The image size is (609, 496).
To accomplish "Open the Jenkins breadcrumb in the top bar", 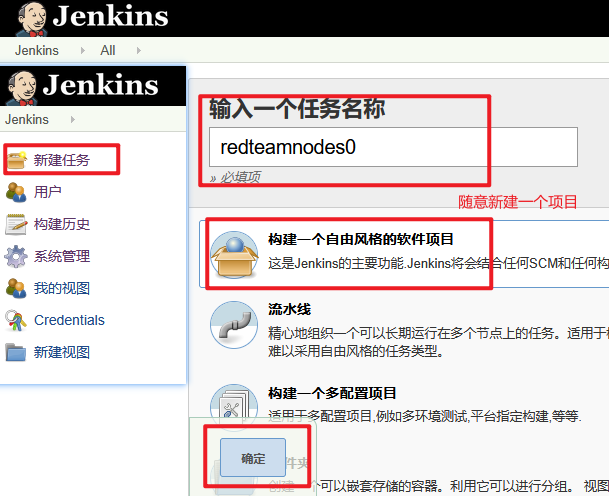I will click(37, 51).
